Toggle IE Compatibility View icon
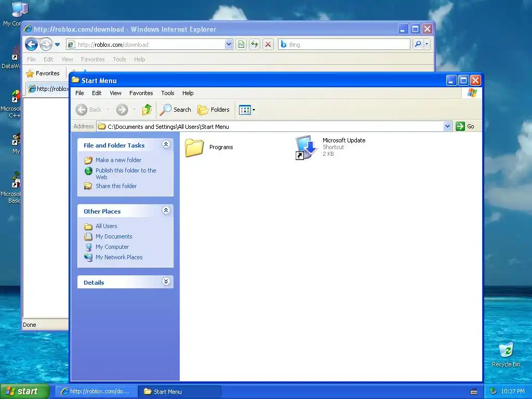 pos(241,45)
